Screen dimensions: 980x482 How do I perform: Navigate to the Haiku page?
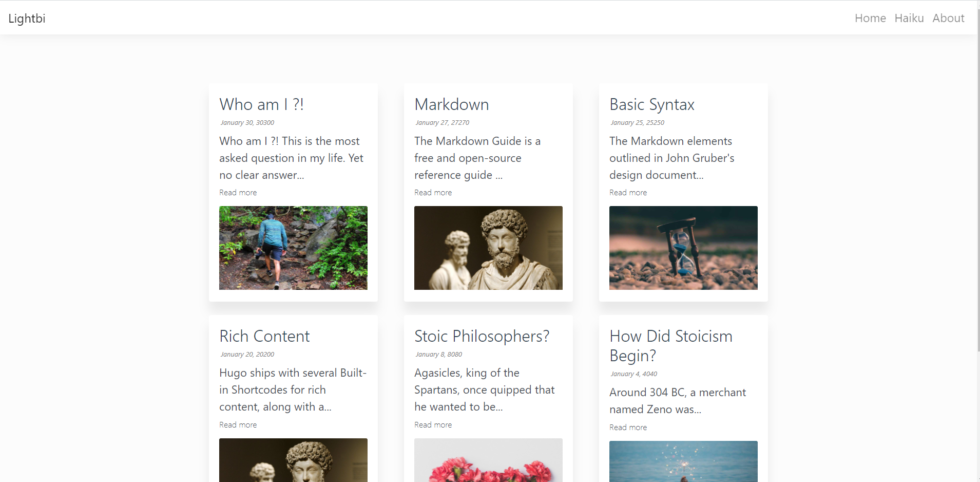tap(909, 18)
